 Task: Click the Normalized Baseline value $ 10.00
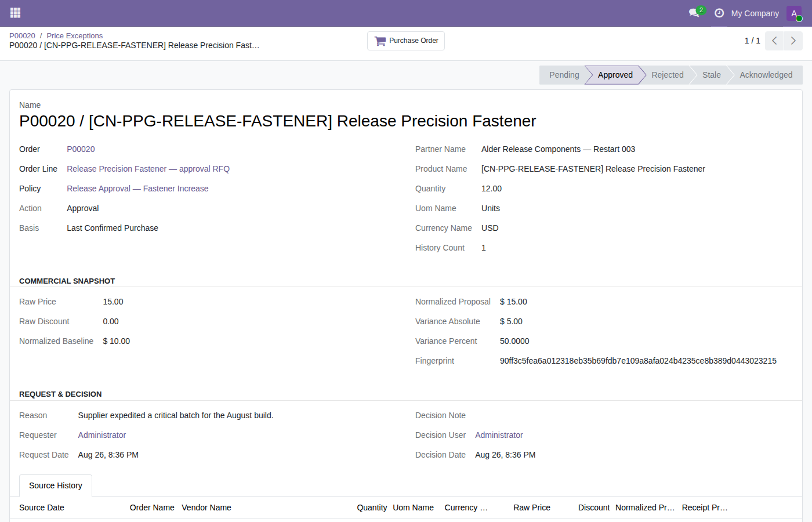(x=117, y=341)
